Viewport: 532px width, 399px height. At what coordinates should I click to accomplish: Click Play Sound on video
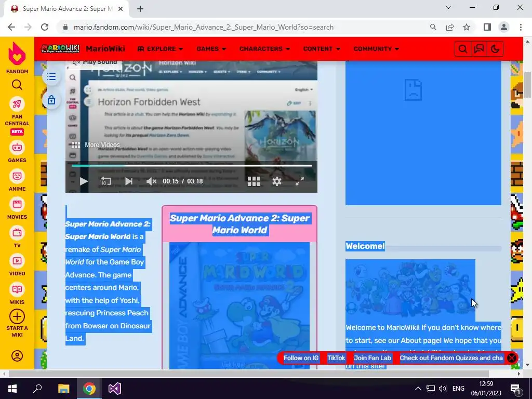click(95, 62)
